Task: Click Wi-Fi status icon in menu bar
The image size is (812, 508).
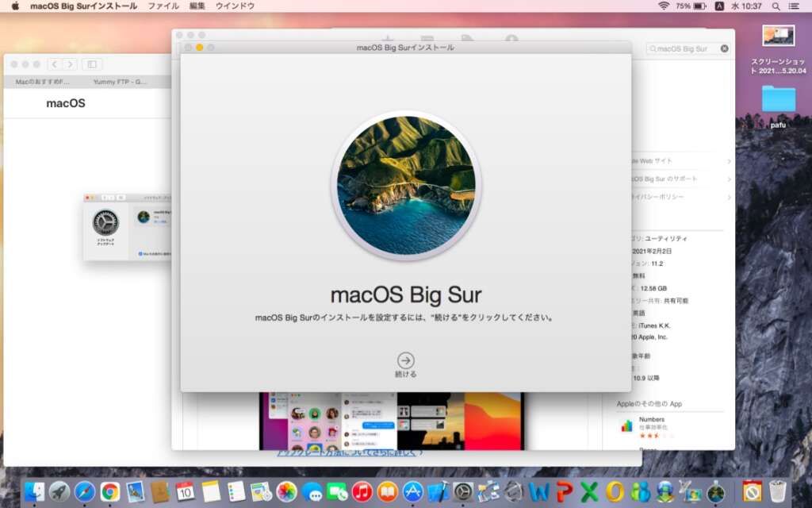Action: tap(664, 6)
